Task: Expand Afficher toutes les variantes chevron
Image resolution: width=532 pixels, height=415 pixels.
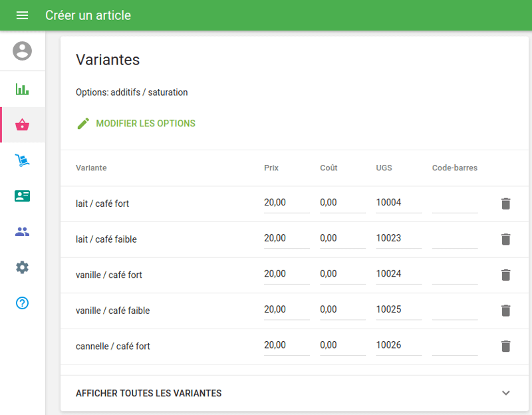Action: tap(505, 392)
